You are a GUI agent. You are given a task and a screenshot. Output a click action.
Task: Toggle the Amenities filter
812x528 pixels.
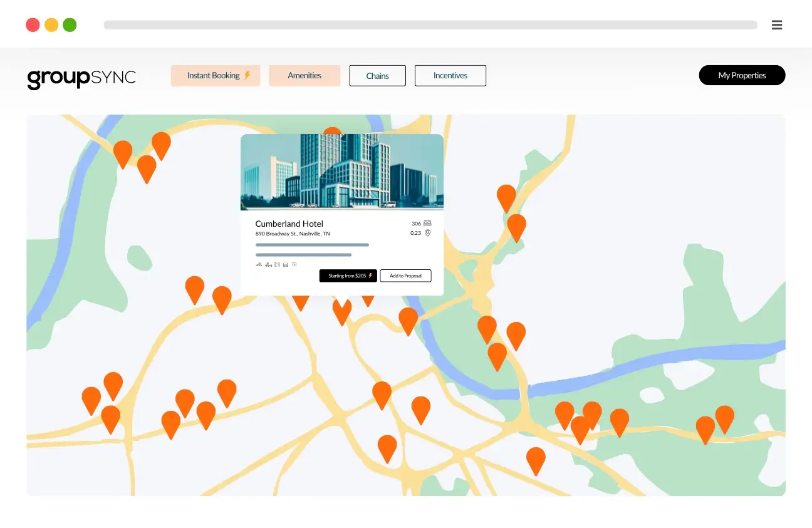coord(304,76)
